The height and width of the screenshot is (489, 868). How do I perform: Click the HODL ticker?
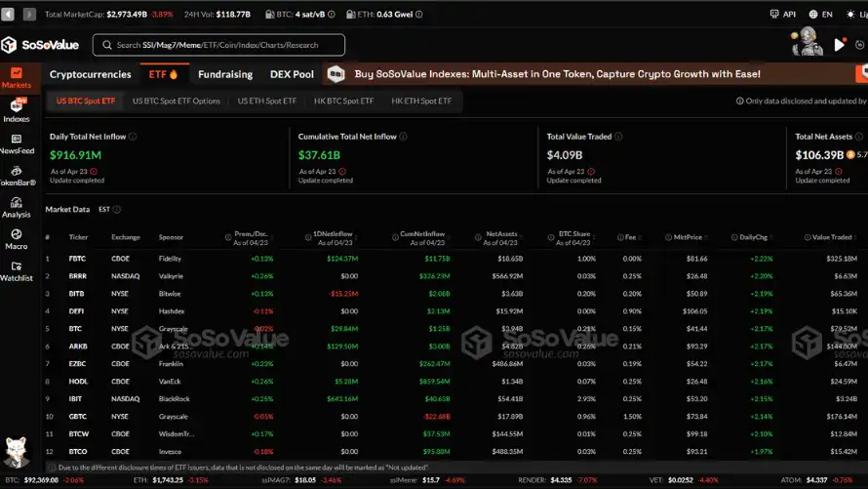coord(78,382)
